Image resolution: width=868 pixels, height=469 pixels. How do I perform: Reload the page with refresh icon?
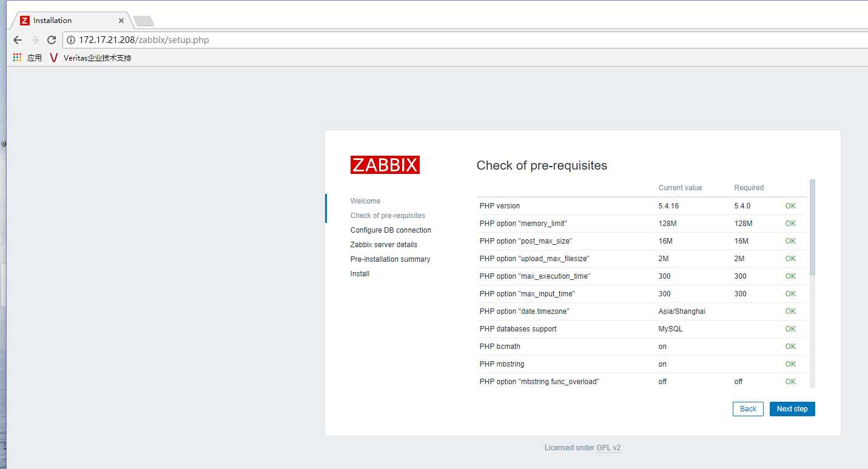tap(52, 40)
